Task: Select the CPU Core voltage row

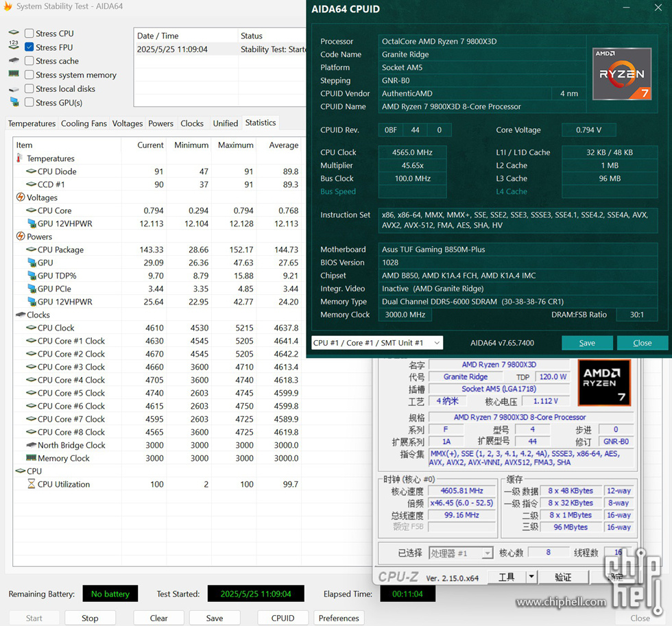Action: click(x=158, y=210)
